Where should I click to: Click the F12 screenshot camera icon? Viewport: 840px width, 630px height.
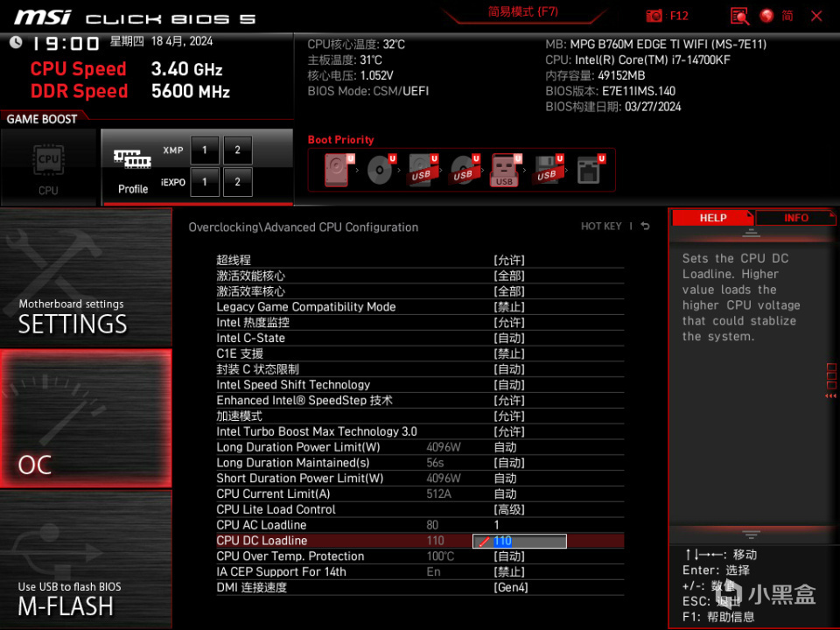(654, 16)
